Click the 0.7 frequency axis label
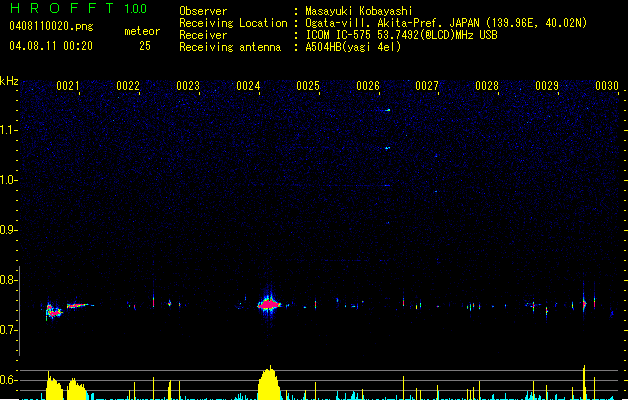This screenshot has height=400, width=629. (7, 330)
